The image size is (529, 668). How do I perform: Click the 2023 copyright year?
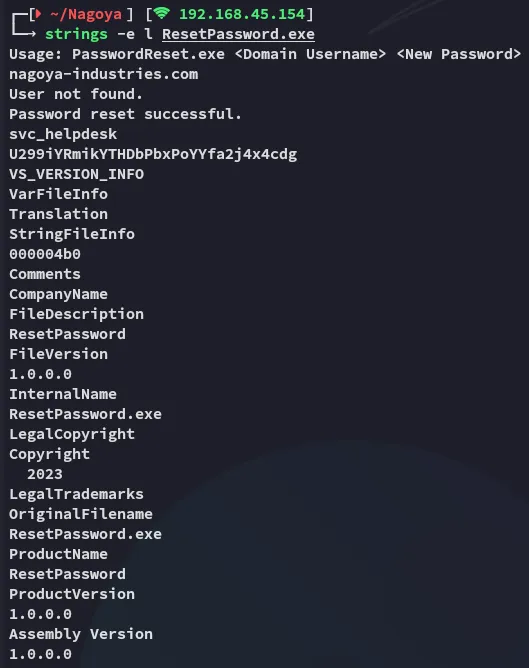pos(45,474)
